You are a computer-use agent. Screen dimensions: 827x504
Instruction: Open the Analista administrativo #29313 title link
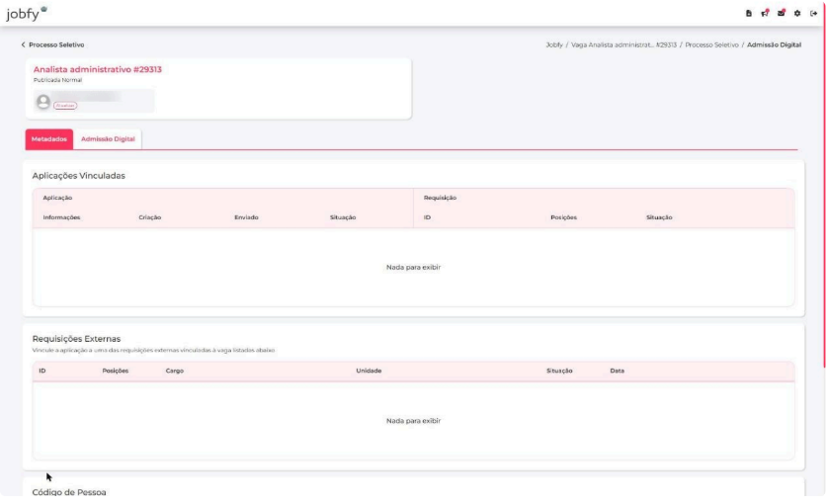tap(98, 69)
